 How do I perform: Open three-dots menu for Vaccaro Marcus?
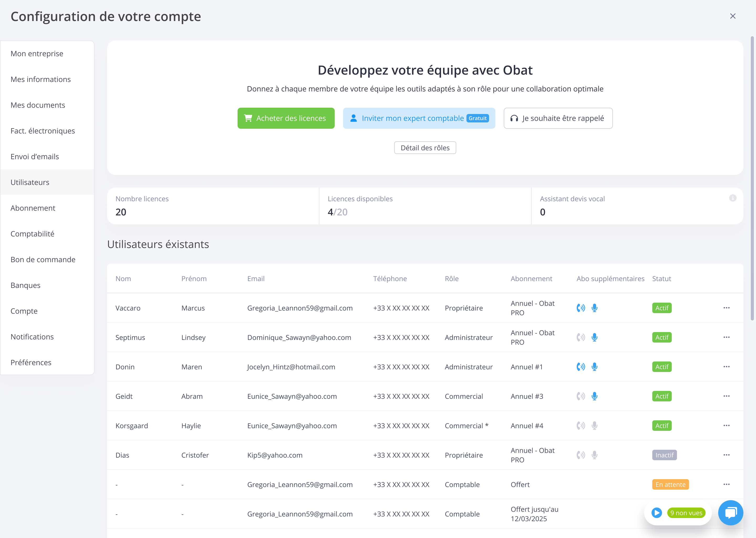click(727, 308)
